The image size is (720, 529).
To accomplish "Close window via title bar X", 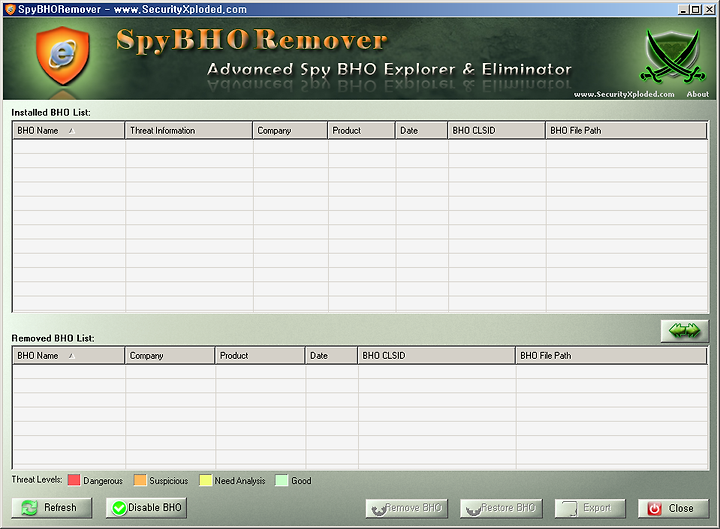I will (709, 9).
